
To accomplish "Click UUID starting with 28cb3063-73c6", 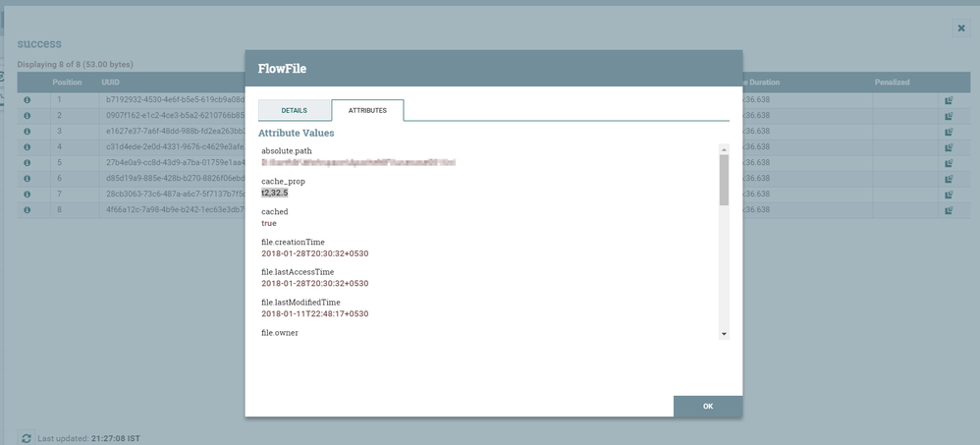I will coord(175,195).
